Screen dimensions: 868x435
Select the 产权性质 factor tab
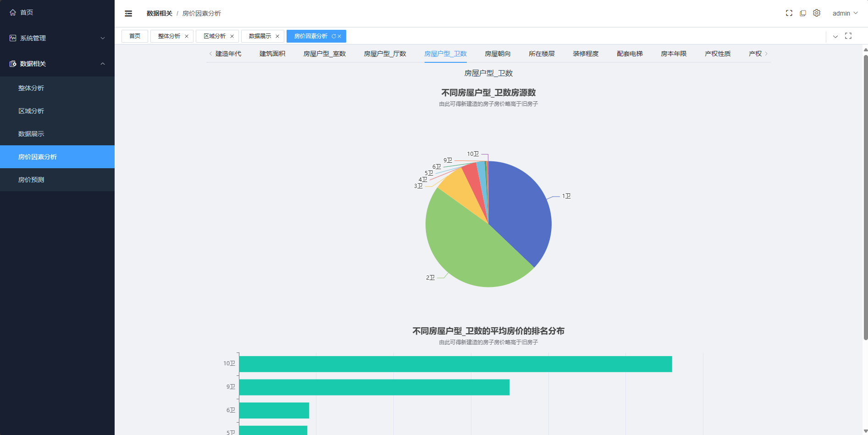[x=718, y=54]
